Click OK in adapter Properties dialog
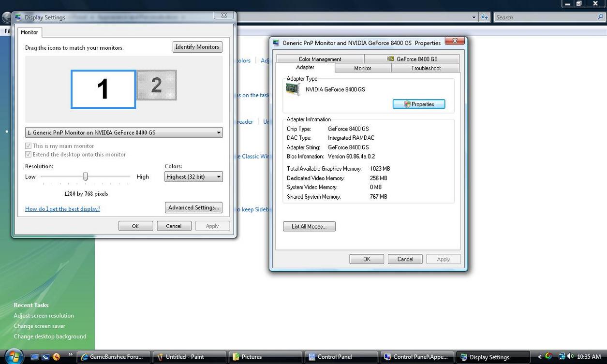This screenshot has height=364, width=607. click(367, 259)
